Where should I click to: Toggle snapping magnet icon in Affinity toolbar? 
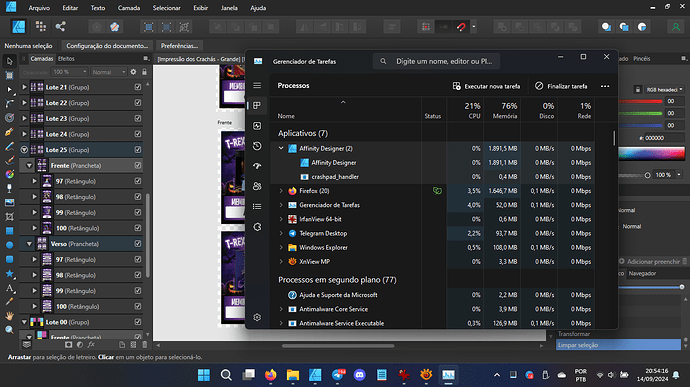461,27
